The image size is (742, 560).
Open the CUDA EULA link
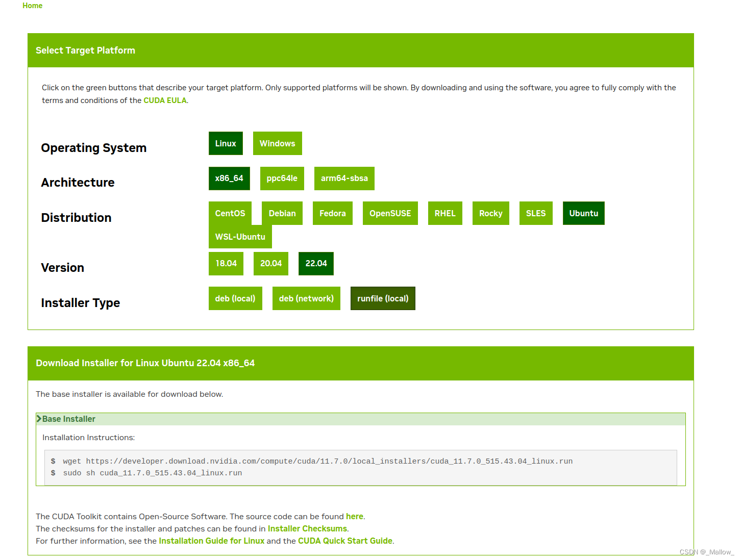click(x=165, y=100)
